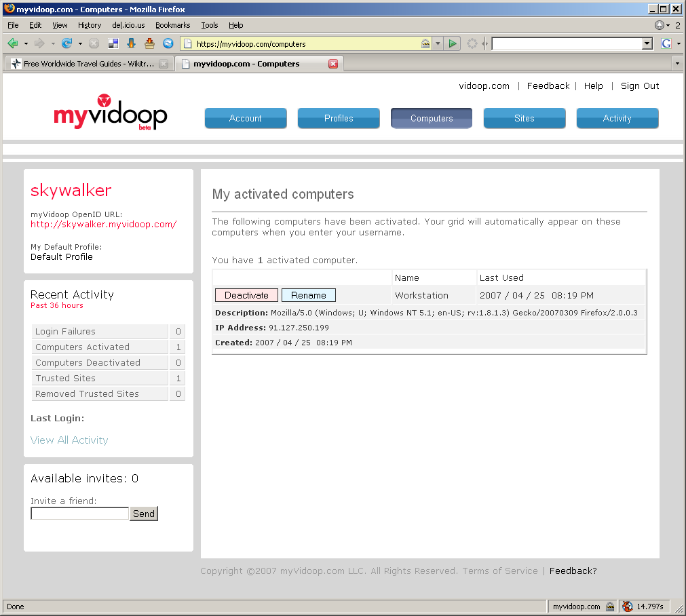Select the myvidoop.com - Computers tab
Viewport: 686px width, 616px height.
coord(259,64)
